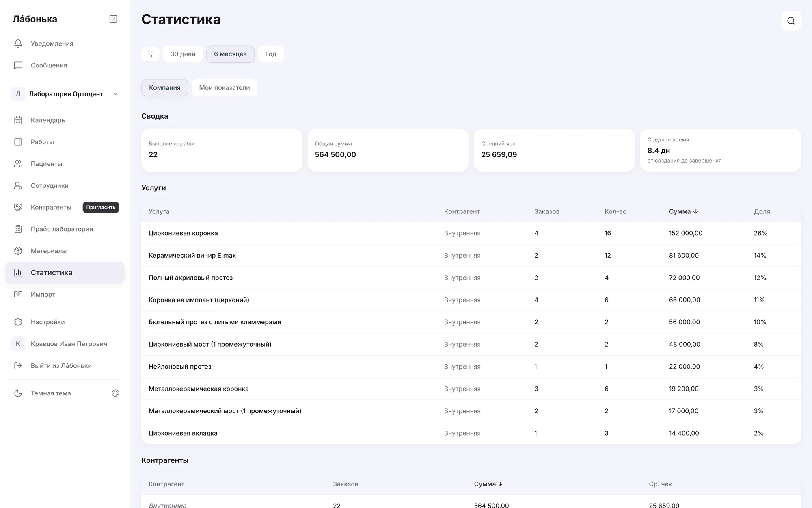Image resolution: width=812 pixels, height=508 pixels.
Task: Click Выйти из Лабоньки link
Action: tap(61, 366)
